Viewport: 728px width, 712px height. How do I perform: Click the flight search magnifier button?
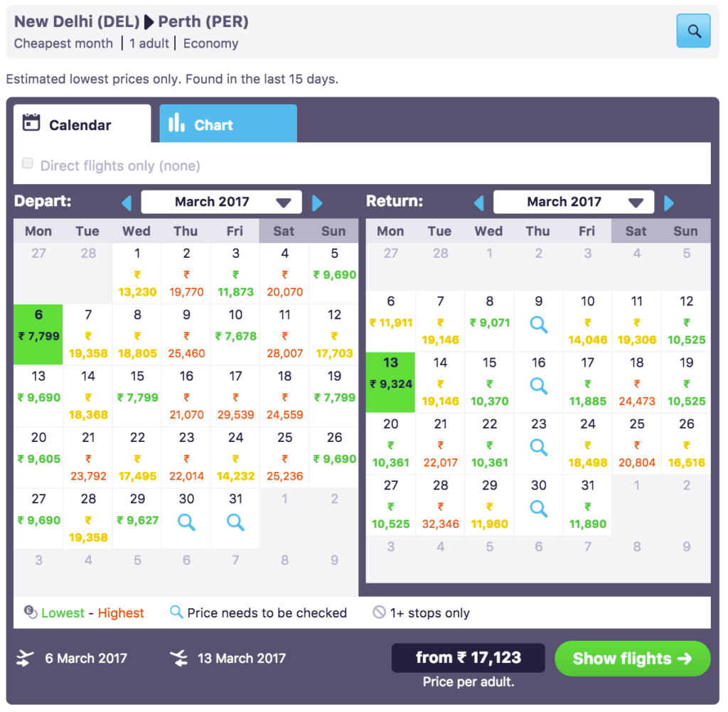point(692,31)
